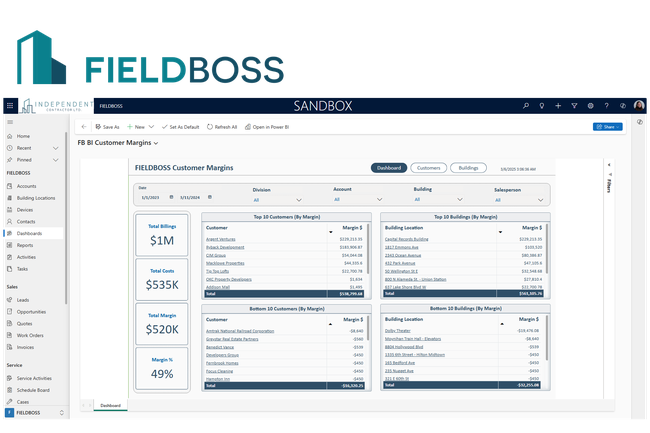The height and width of the screenshot is (433, 650).
Task: Collapse the sidebar navigation toggle icon
Action: tap(10, 122)
